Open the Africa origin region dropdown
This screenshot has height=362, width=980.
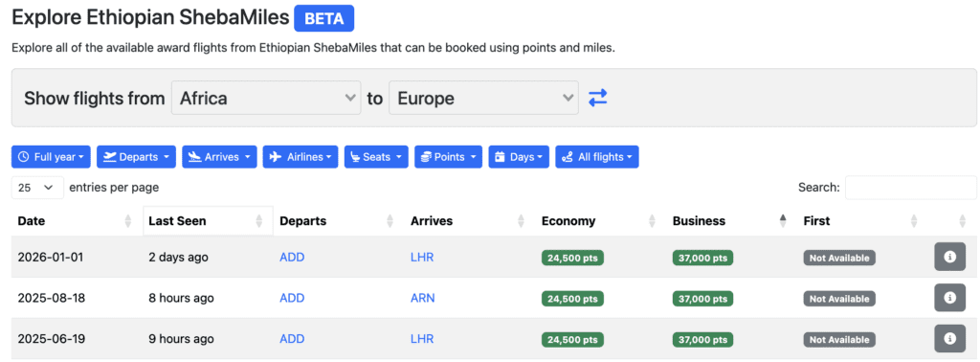pyautogui.click(x=266, y=98)
